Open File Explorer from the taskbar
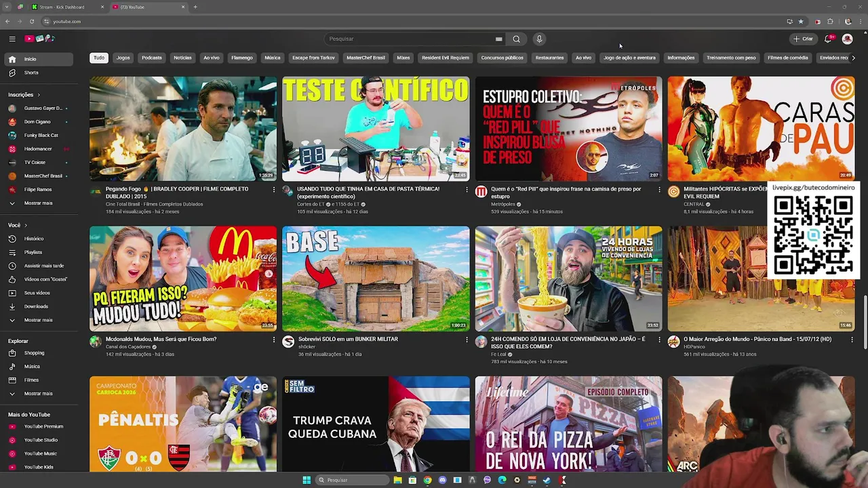This screenshot has width=868, height=488. pyautogui.click(x=397, y=480)
